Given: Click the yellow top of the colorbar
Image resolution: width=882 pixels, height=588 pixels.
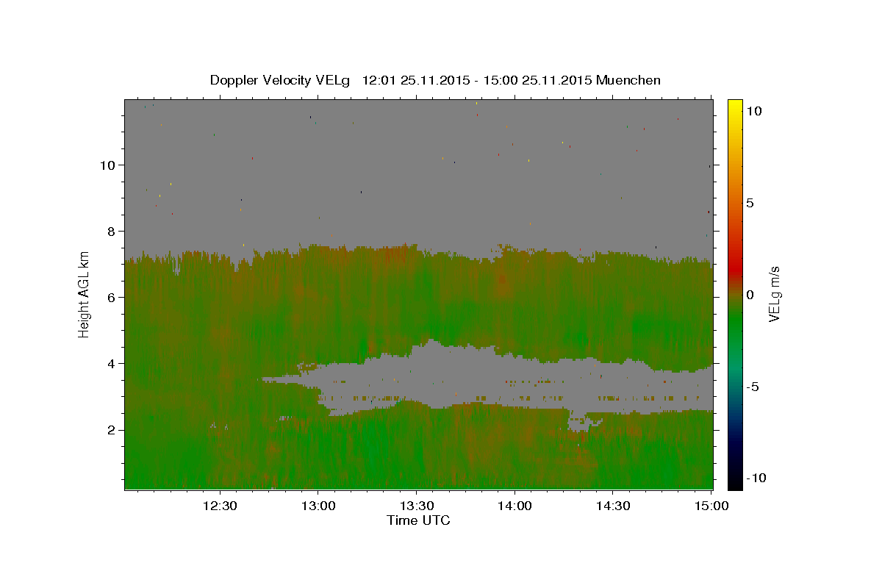Looking at the screenshot, I should coord(735,104).
